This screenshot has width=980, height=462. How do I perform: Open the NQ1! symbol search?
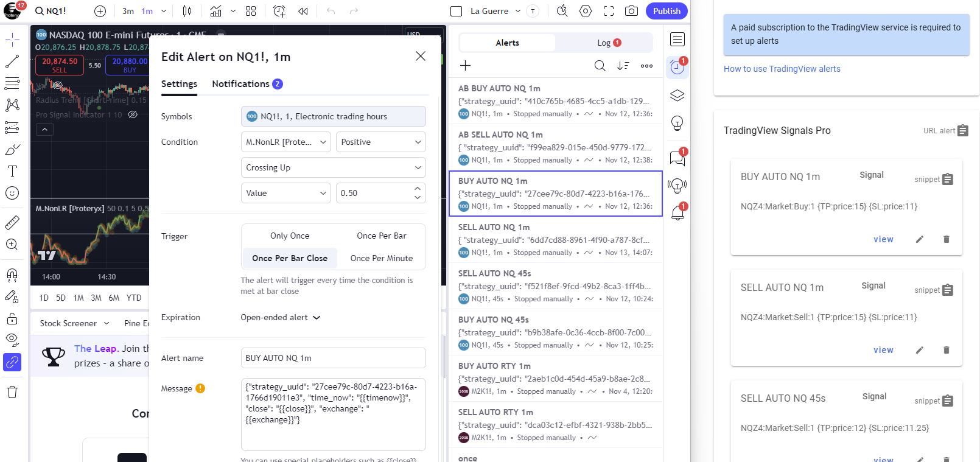tap(51, 11)
